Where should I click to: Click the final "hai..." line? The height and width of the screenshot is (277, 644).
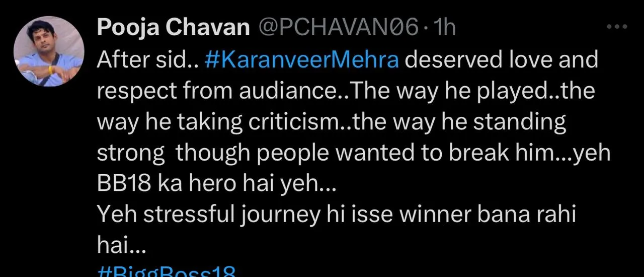pos(121,247)
